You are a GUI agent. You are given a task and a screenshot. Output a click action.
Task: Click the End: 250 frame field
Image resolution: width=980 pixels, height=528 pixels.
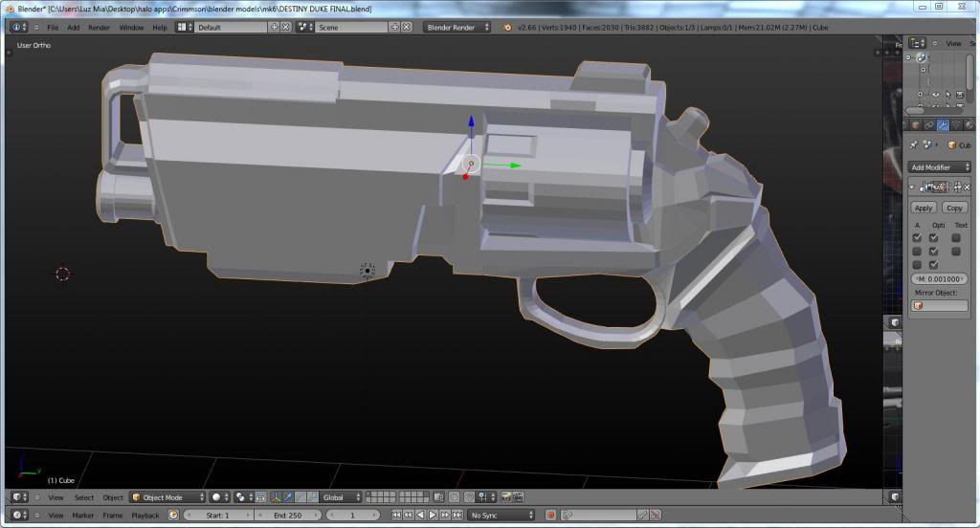click(287, 516)
